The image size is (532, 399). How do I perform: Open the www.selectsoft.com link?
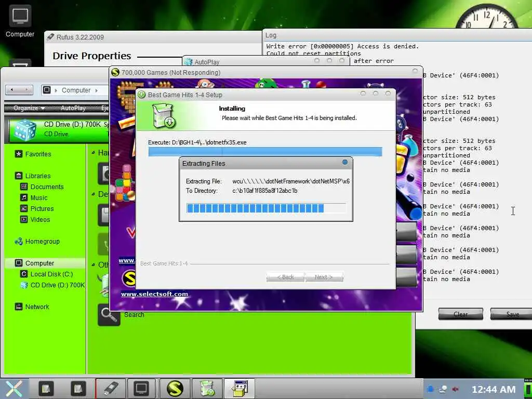pos(154,294)
